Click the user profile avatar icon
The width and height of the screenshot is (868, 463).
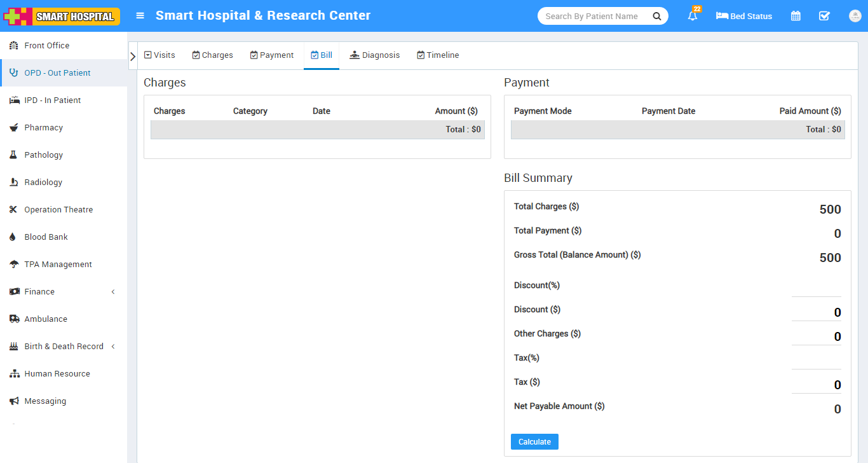pyautogui.click(x=855, y=16)
